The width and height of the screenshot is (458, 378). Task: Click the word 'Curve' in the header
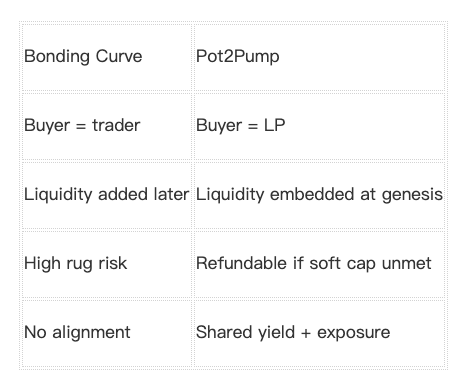119,56
